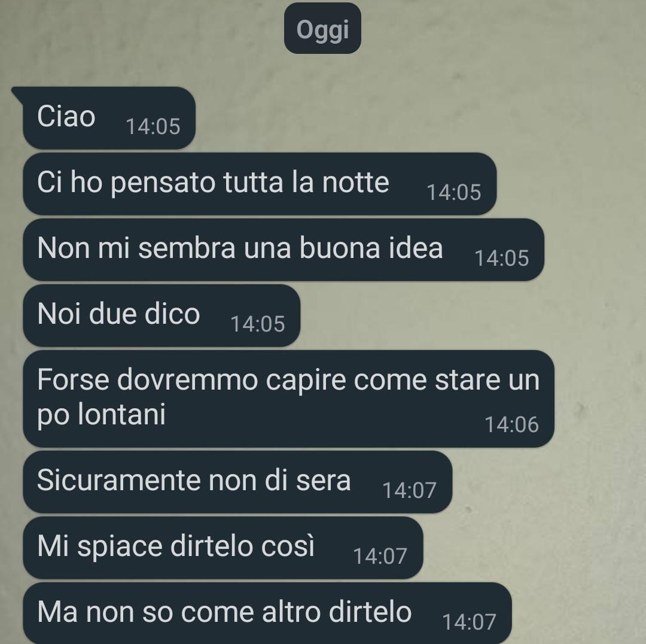Image resolution: width=646 pixels, height=644 pixels.
Task: Select the 'Mi spiace dirtelo così' message
Action: pyautogui.click(x=223, y=548)
